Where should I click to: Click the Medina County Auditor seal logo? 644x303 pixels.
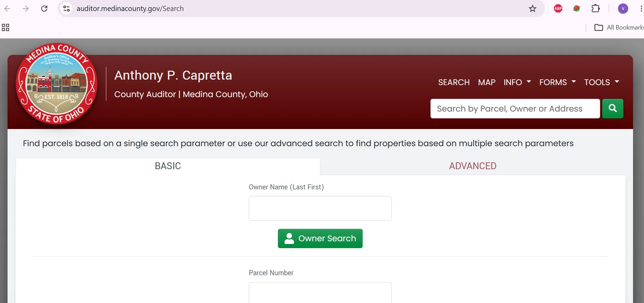(57, 83)
